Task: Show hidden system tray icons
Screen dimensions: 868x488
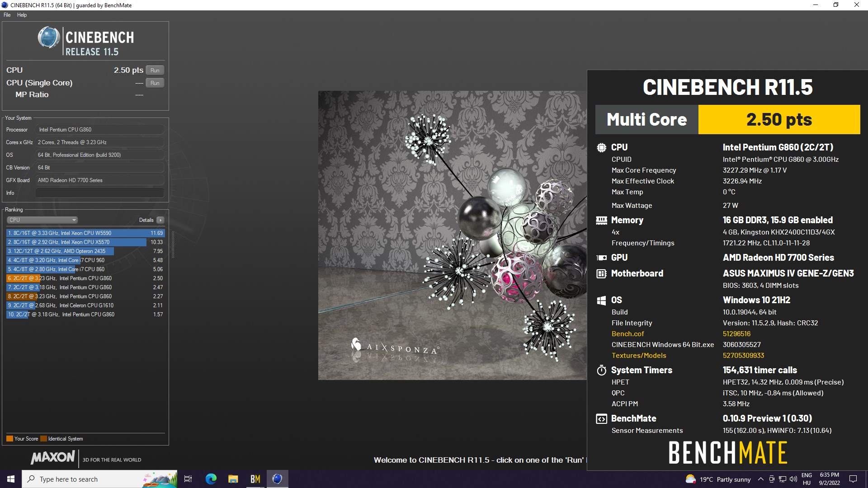Action: tap(761, 479)
